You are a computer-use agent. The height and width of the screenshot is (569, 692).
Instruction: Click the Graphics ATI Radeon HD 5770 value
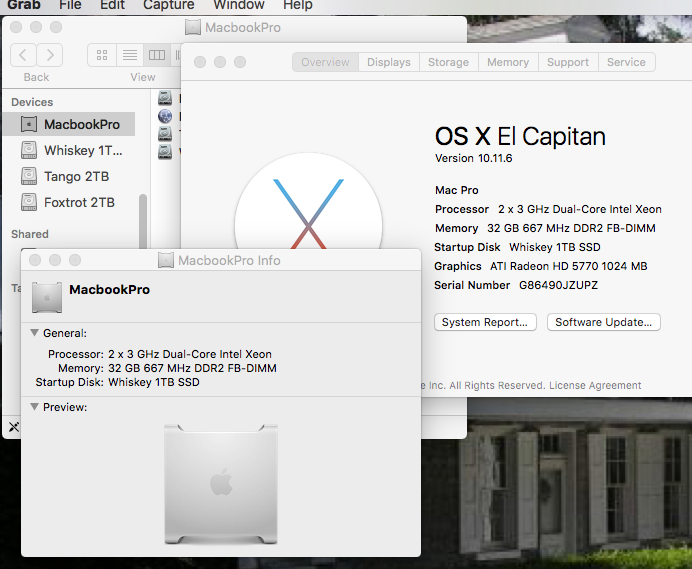pyautogui.click(x=568, y=266)
